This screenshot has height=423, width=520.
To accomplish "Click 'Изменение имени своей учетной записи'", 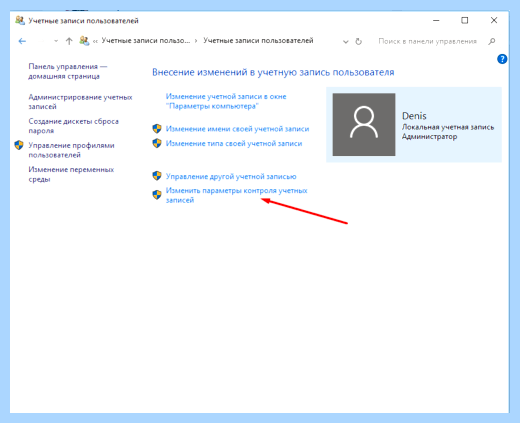I will tap(237, 129).
